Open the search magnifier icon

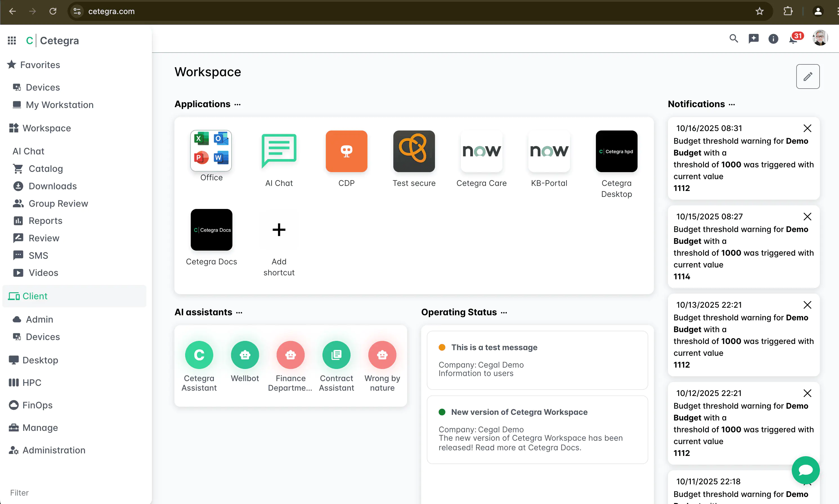733,39
